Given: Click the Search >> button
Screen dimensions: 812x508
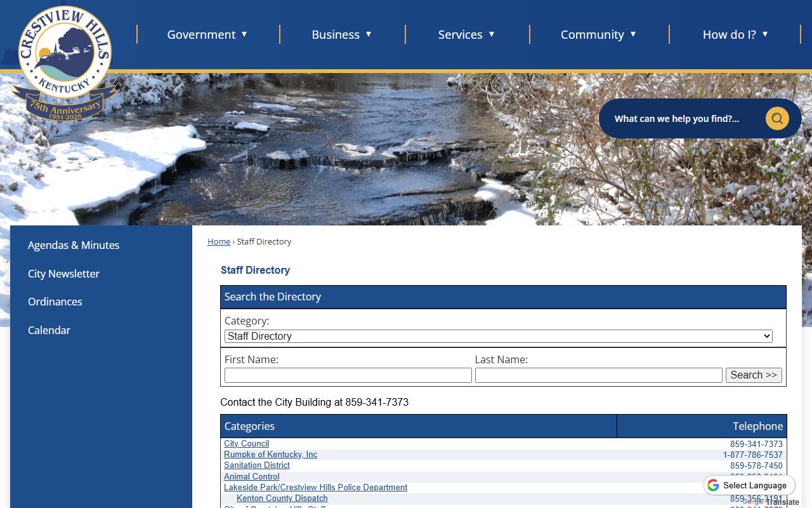Looking at the screenshot, I should [754, 375].
